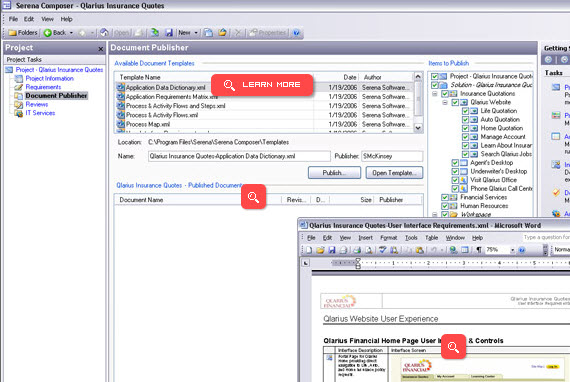The image size is (570, 382).
Task: Click the green refresh icon in Serena toolbar
Action: pyautogui.click(x=154, y=33)
